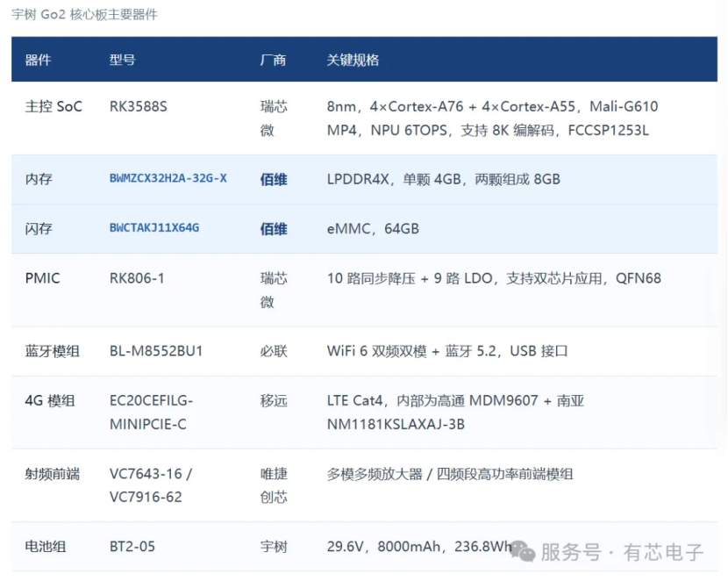Select the "器件" column header

tap(38, 60)
